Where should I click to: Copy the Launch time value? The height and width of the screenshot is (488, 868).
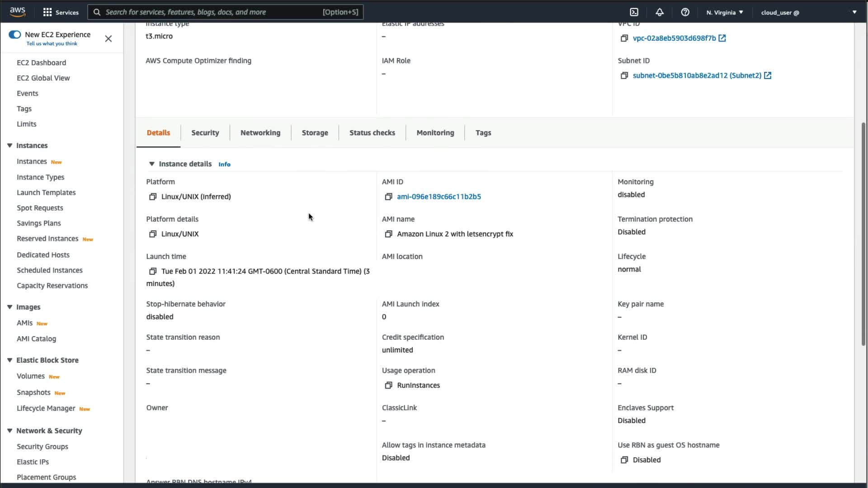(x=153, y=271)
